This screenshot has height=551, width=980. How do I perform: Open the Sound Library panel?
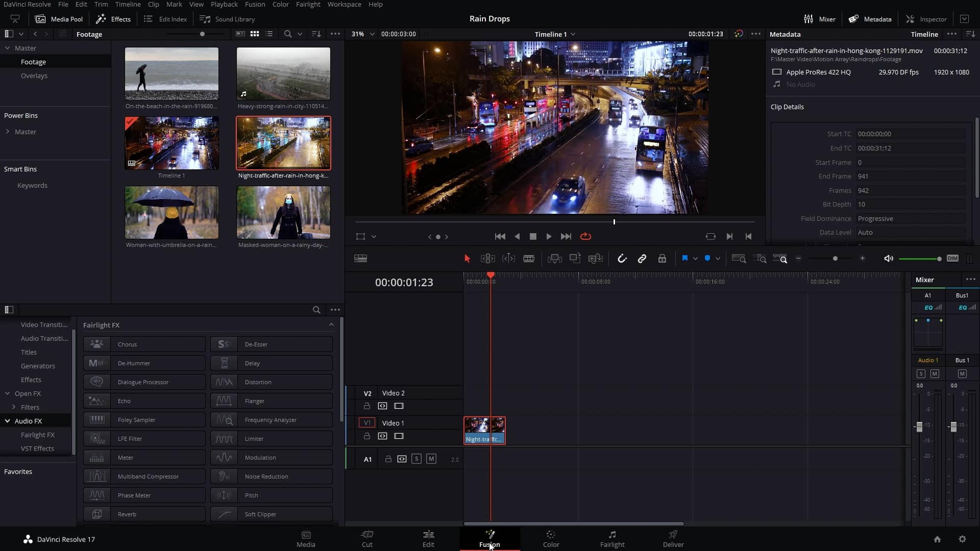point(228,19)
